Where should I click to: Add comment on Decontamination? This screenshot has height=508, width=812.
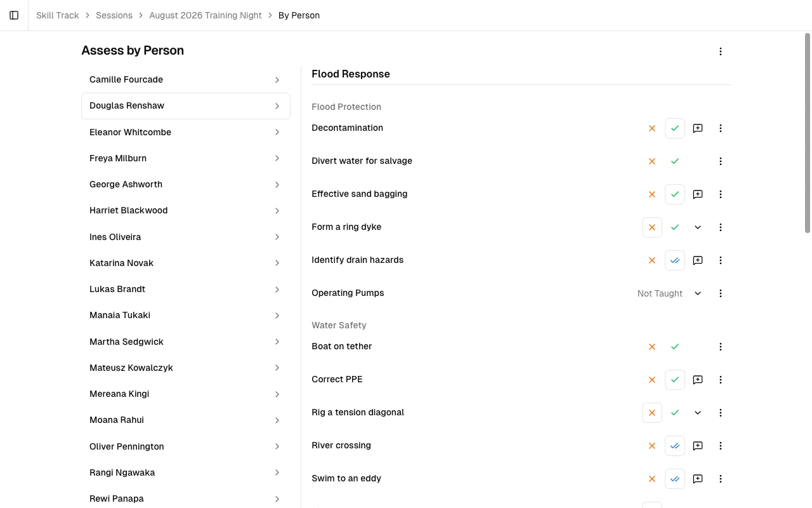[x=698, y=128]
